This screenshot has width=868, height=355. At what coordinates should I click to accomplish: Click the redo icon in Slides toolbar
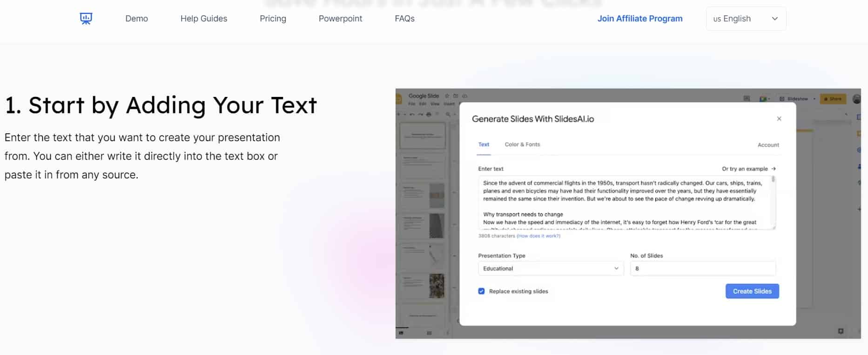420,114
